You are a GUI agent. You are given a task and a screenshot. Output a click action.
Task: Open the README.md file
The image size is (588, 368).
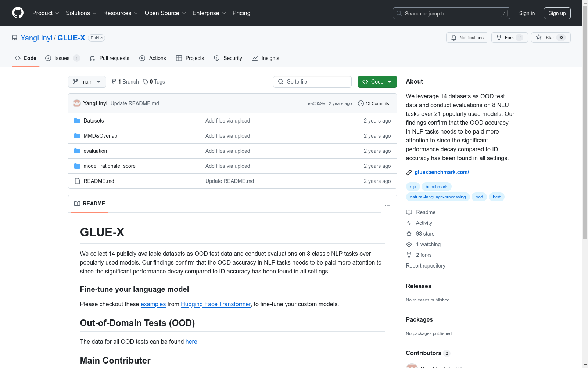coord(99,181)
